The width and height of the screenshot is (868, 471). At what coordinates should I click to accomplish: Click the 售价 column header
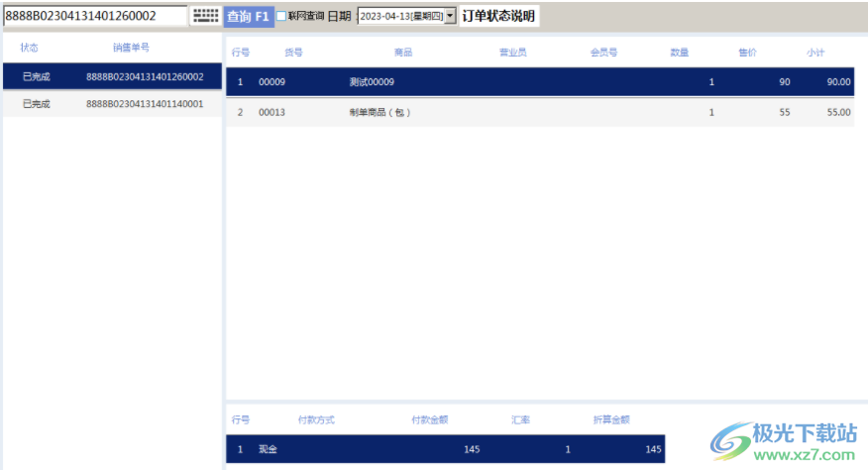point(747,53)
